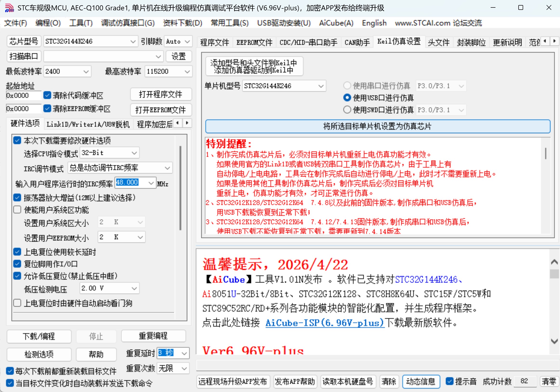Switch language via English menu

[374, 23]
